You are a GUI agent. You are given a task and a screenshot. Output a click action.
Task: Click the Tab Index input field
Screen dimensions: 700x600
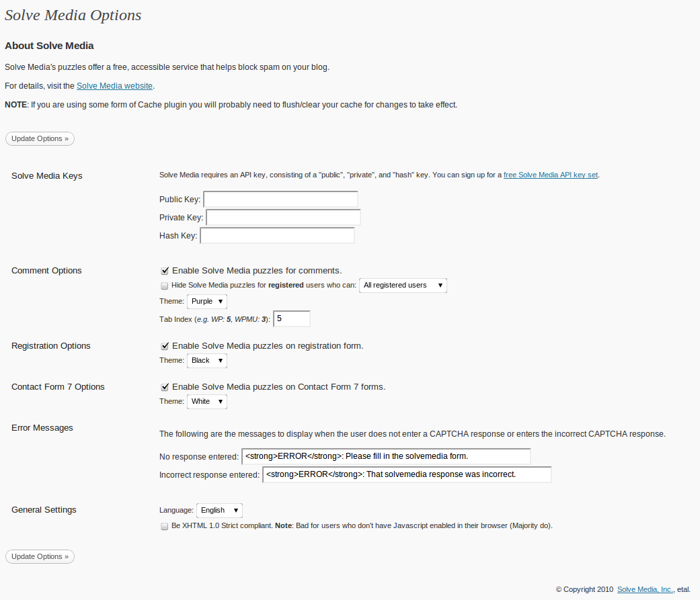pos(292,319)
